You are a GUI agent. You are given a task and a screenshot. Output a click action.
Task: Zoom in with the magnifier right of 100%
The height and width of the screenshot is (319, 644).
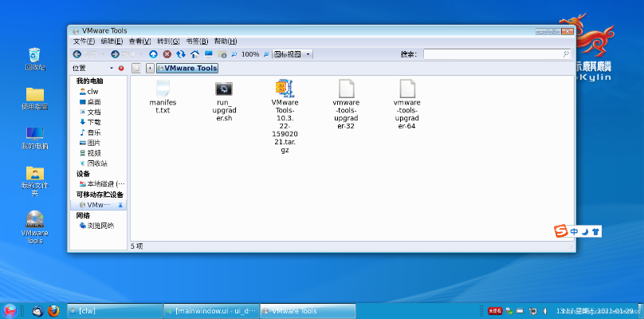(266, 54)
